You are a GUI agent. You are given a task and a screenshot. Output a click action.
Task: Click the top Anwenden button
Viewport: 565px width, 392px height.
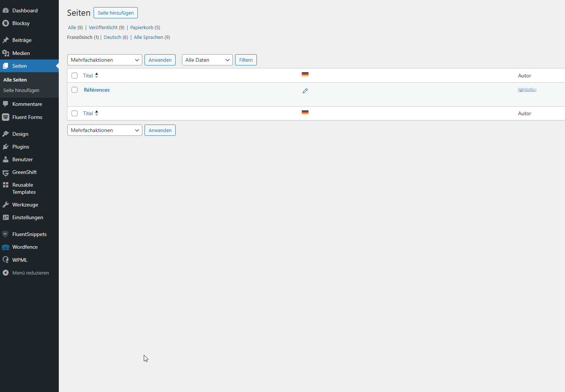[x=160, y=60]
